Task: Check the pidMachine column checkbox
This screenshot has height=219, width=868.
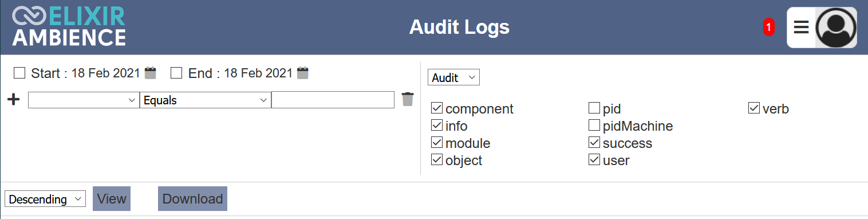Action: pos(594,126)
